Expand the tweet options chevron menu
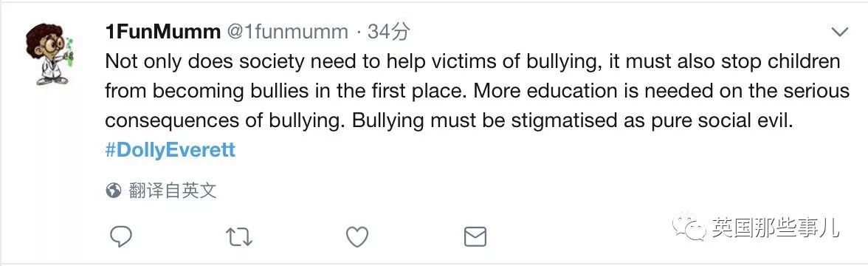The height and width of the screenshot is (266, 868). pyautogui.click(x=840, y=33)
